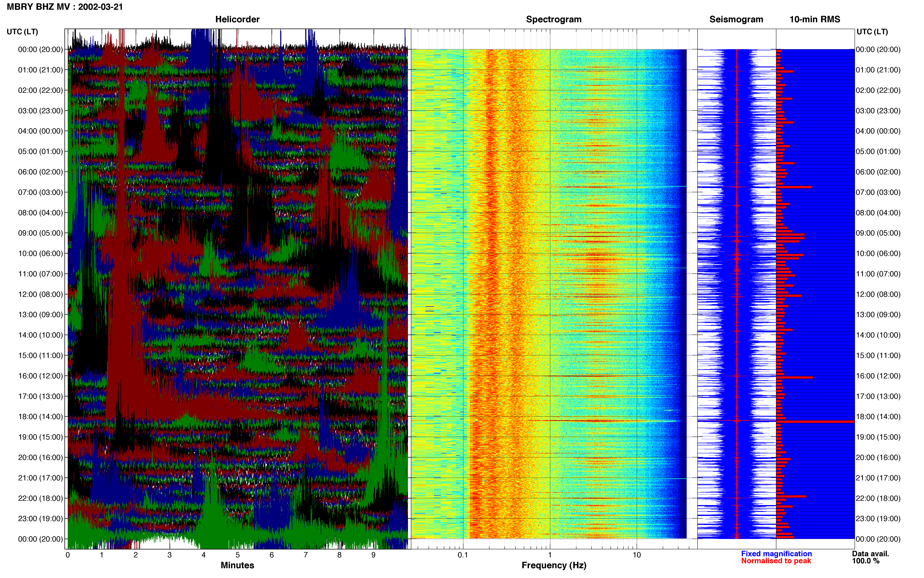Click the '10-min RMS' panel heading
Viewport: 924px width, 578px height.
point(815,20)
